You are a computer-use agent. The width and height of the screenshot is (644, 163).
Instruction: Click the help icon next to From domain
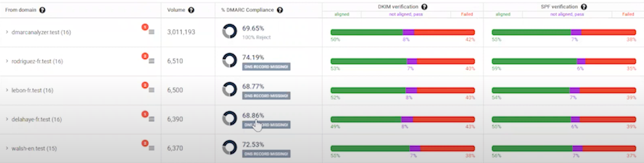(42, 10)
